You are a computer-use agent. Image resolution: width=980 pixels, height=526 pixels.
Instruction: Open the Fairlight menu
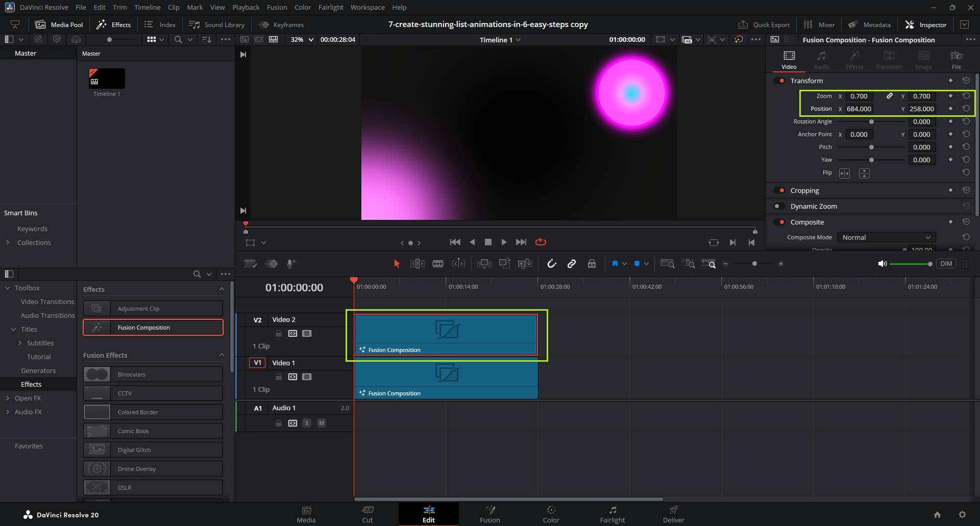pos(331,7)
